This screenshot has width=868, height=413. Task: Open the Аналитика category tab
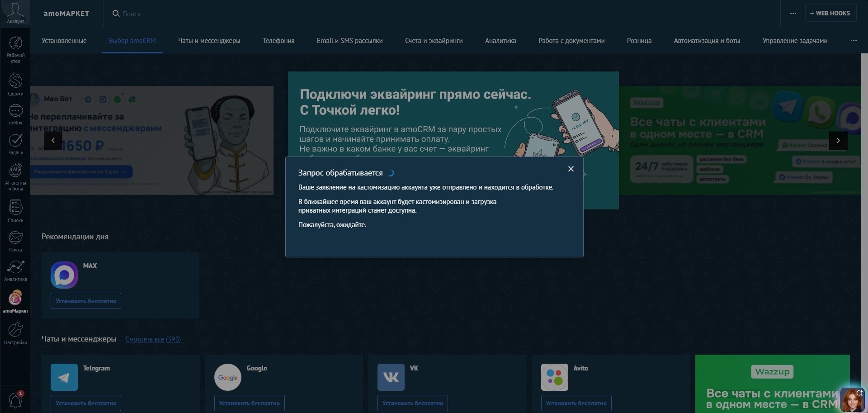500,41
